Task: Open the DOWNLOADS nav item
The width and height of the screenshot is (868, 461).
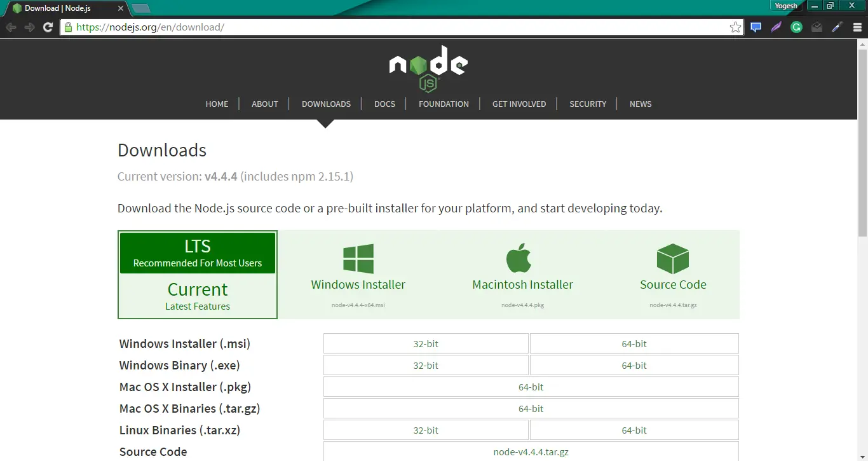Action: [x=326, y=104]
